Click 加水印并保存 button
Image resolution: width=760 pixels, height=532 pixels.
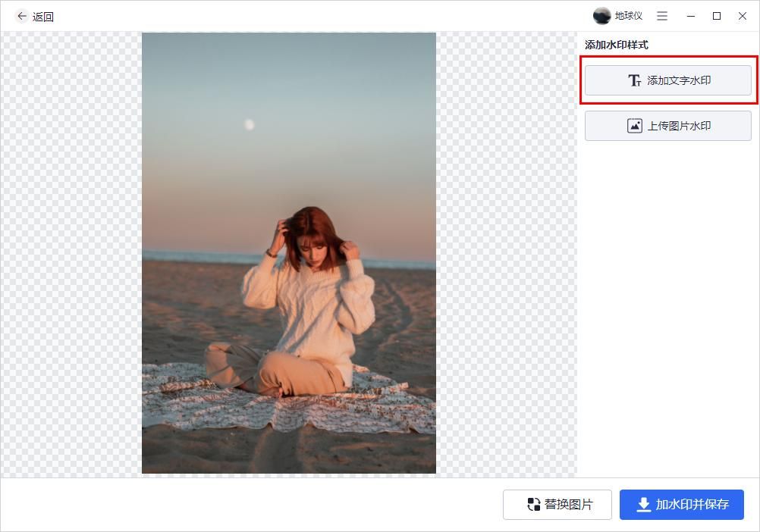(681, 505)
